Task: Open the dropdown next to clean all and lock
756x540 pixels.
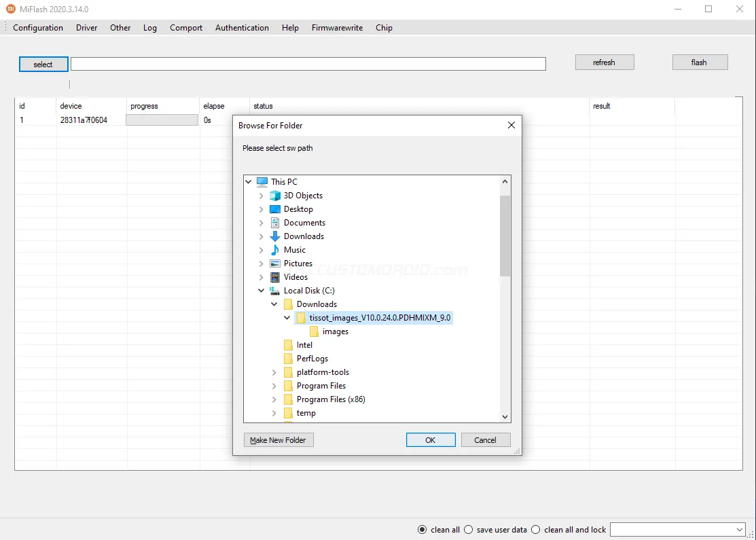Action: [x=742, y=529]
